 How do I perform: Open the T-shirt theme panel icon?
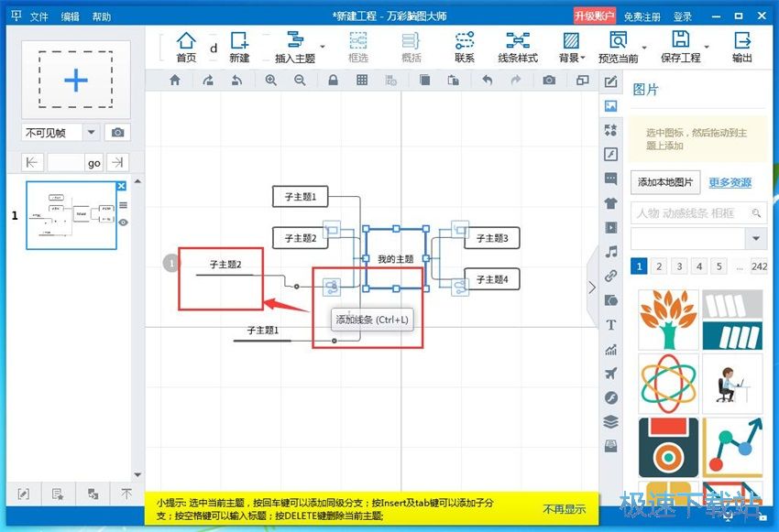point(610,203)
